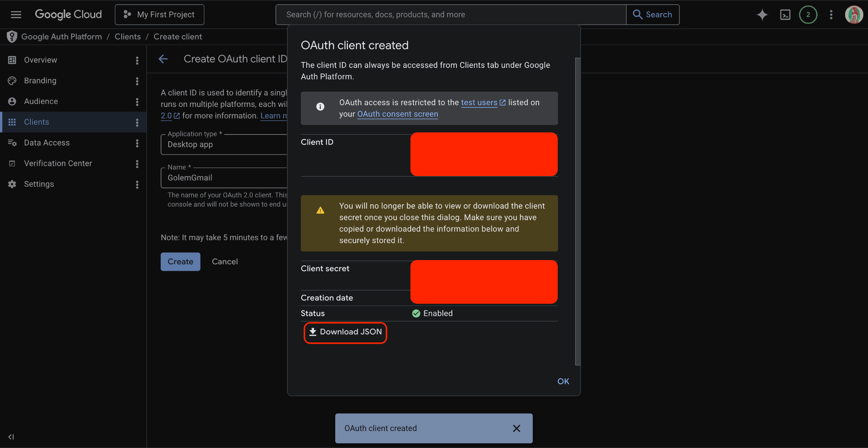Click the 2.0 external documentation link

[x=170, y=116]
